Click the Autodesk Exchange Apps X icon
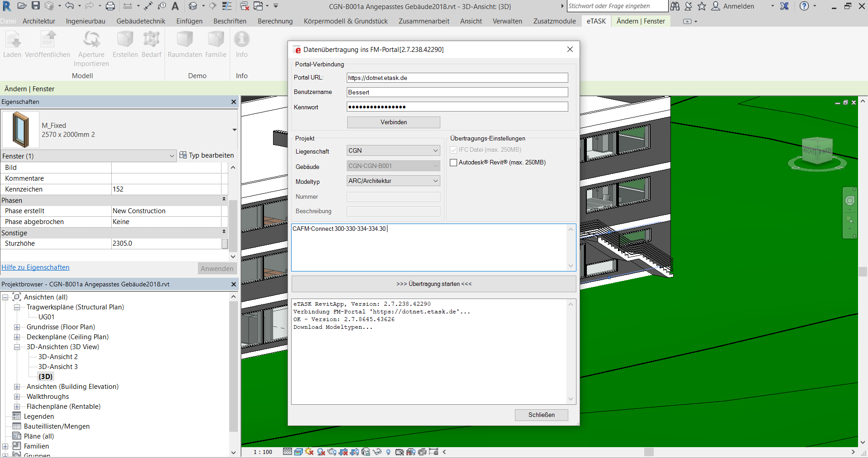This screenshot has width=868, height=458. click(x=784, y=6)
